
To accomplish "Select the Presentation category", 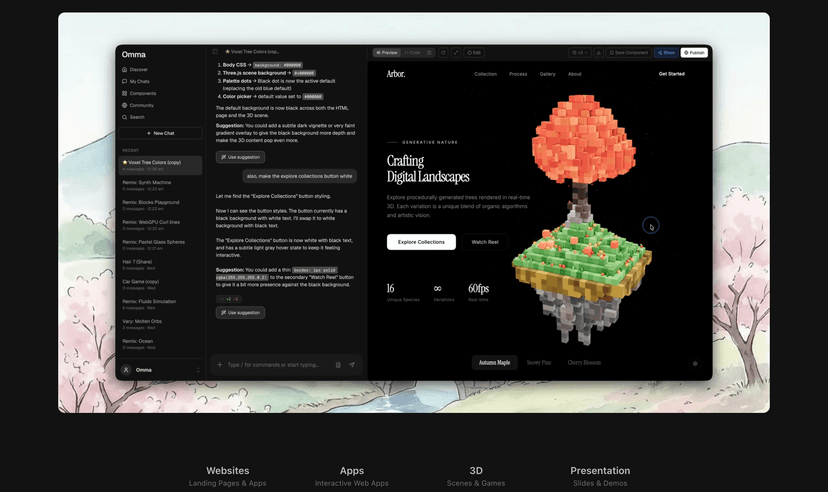I will (600, 476).
